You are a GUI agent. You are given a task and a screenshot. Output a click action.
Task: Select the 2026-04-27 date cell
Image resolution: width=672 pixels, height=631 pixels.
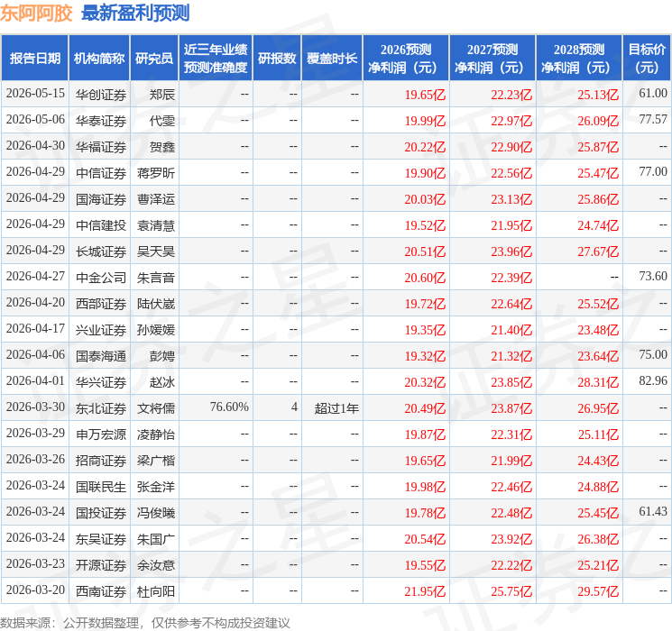tap(35, 277)
